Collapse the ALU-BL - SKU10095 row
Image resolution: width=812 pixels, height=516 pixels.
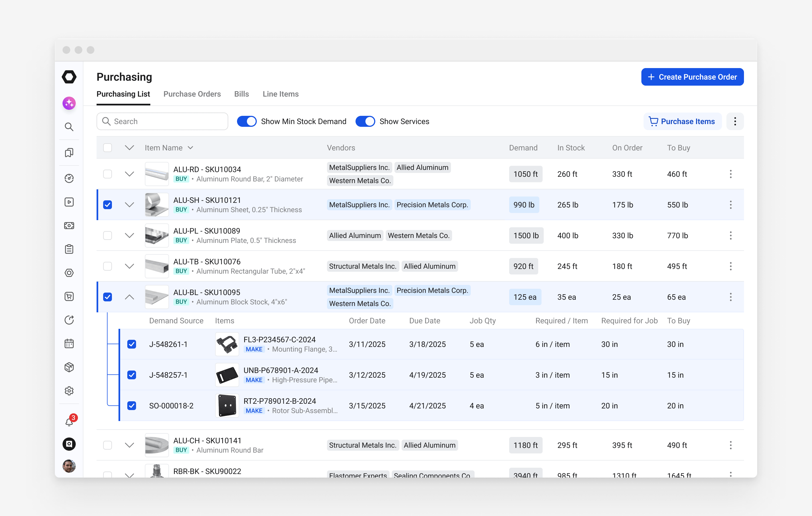129,297
